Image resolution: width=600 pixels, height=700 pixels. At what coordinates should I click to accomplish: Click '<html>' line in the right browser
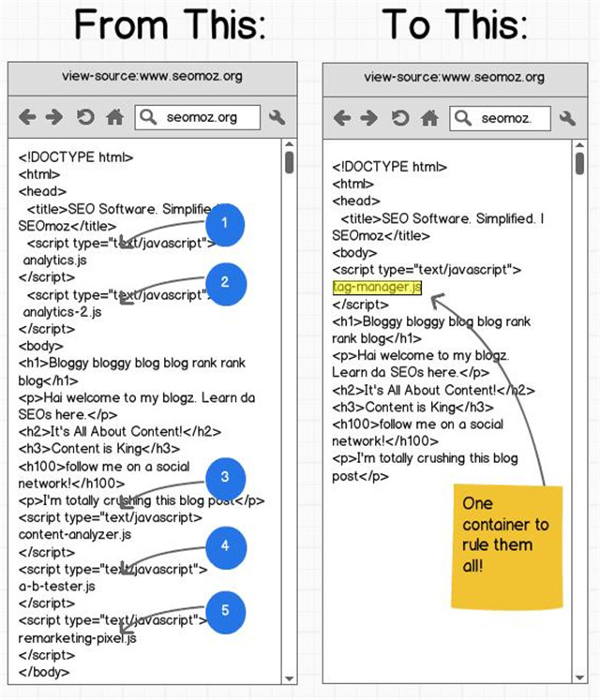click(x=352, y=184)
